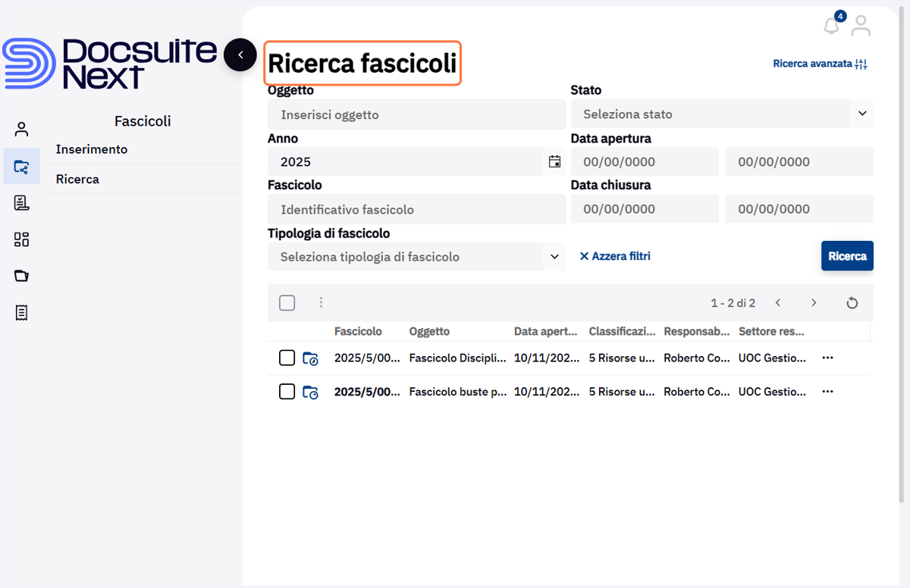Refresh the results table
This screenshot has height=588, width=910.
[x=852, y=303]
